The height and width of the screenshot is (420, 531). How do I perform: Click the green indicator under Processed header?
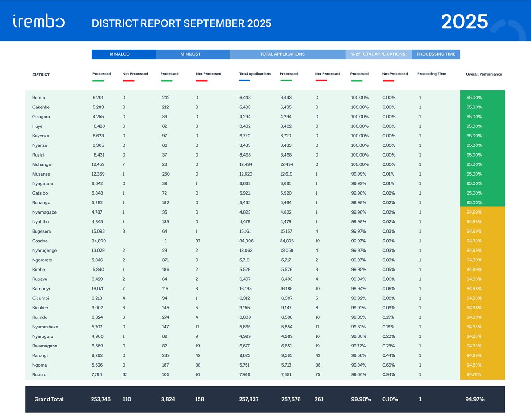(98, 81)
